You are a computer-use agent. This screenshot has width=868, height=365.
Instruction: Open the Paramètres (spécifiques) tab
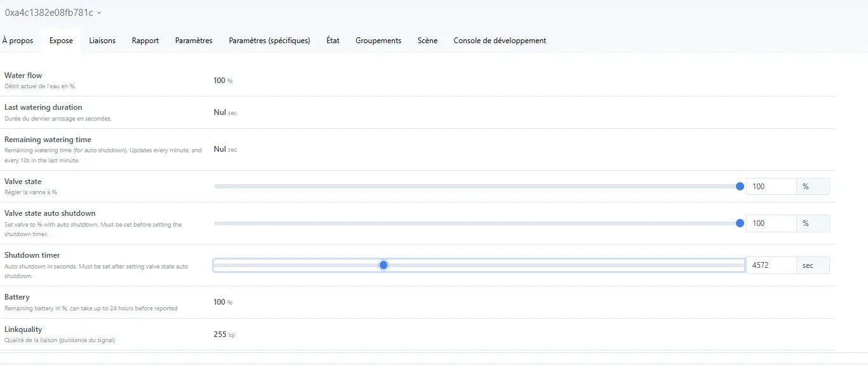click(269, 41)
